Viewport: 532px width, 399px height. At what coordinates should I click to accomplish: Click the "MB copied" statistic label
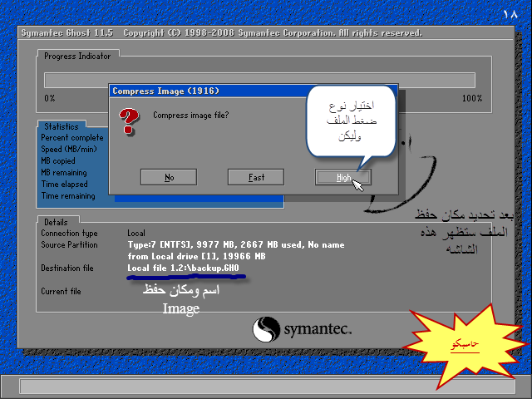coord(58,160)
